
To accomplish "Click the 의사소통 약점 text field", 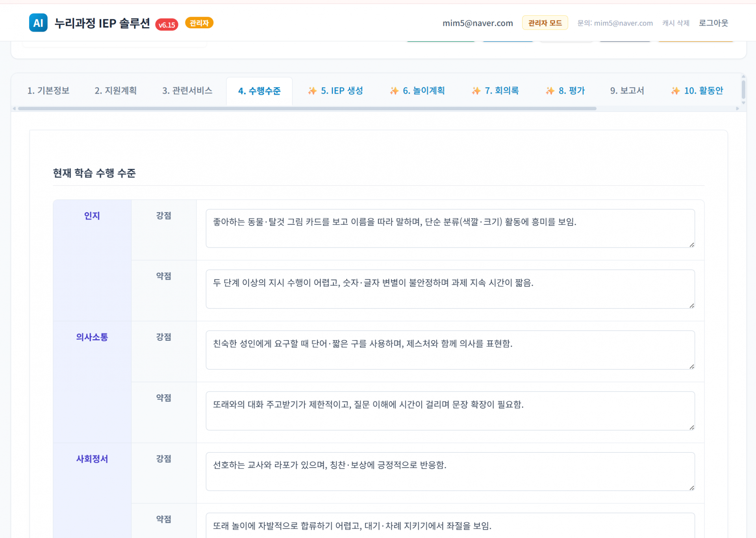I will tap(450, 411).
